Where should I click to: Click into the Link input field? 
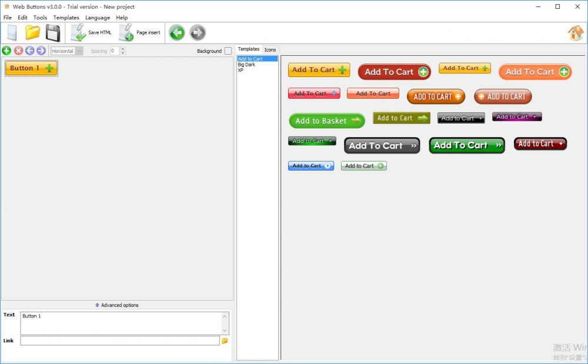[119, 340]
